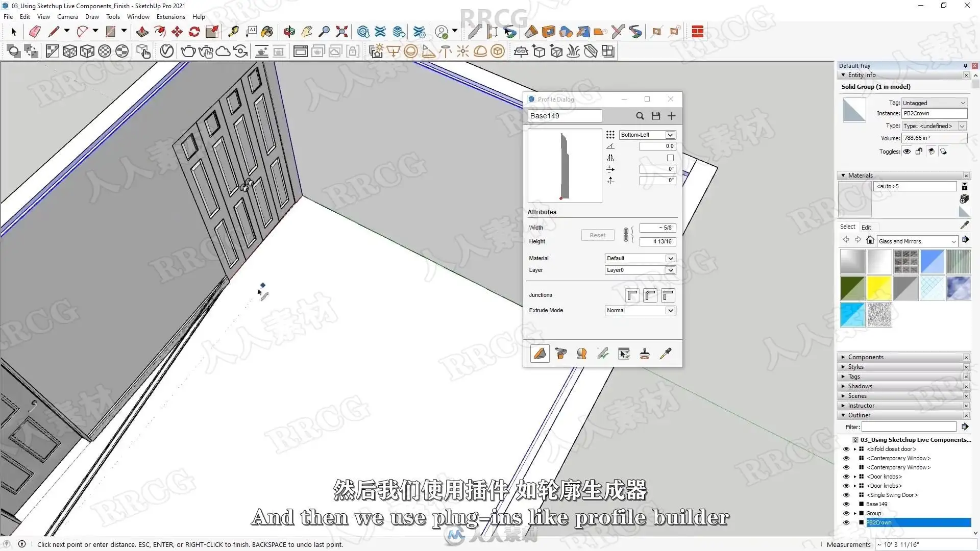Open the red Profile Builder toolbar icon
Screen dimensions: 980x551
coord(698,32)
